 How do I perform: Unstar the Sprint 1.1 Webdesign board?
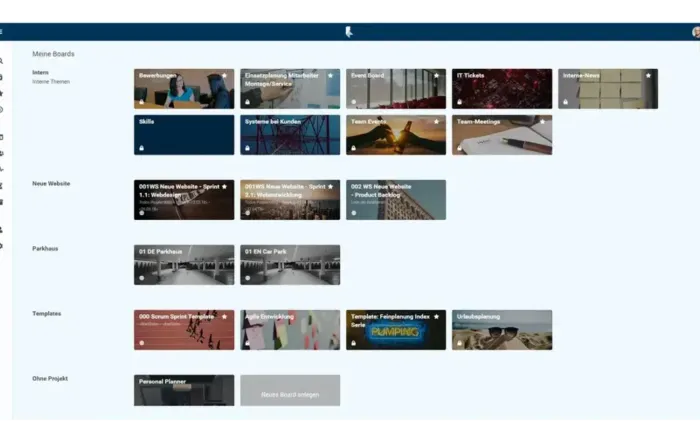point(225,187)
